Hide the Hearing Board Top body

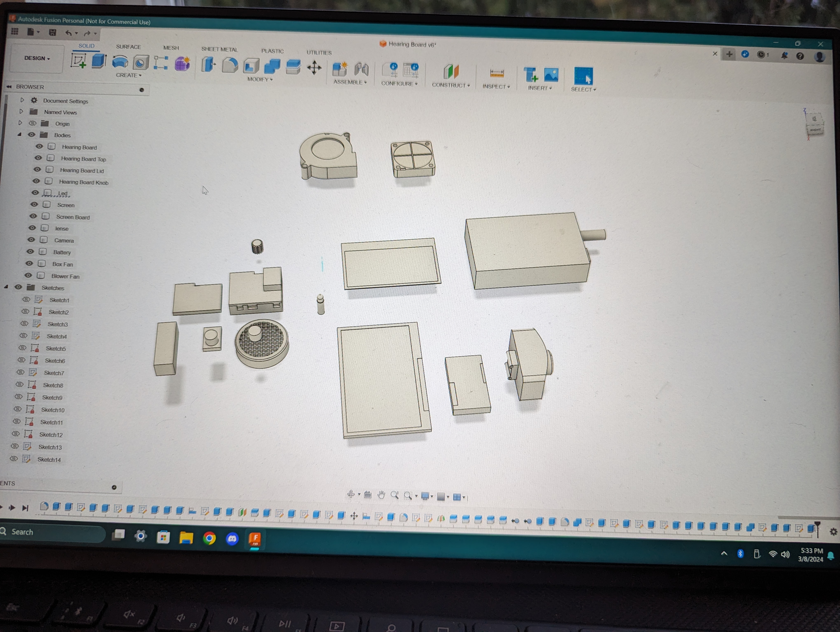38,158
